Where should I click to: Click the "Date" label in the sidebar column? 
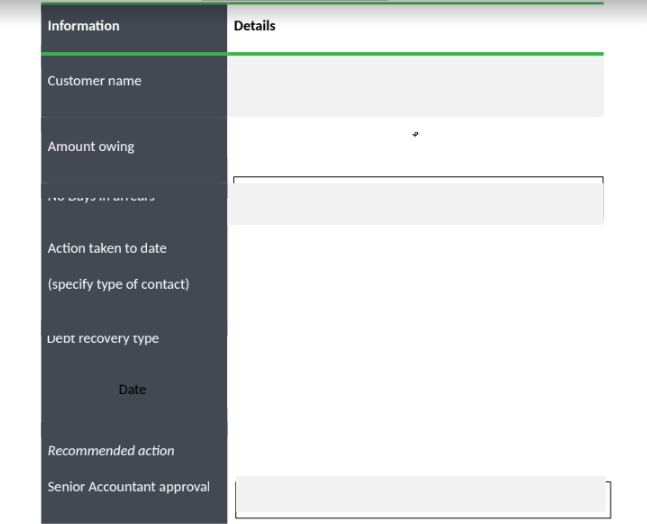point(132,390)
